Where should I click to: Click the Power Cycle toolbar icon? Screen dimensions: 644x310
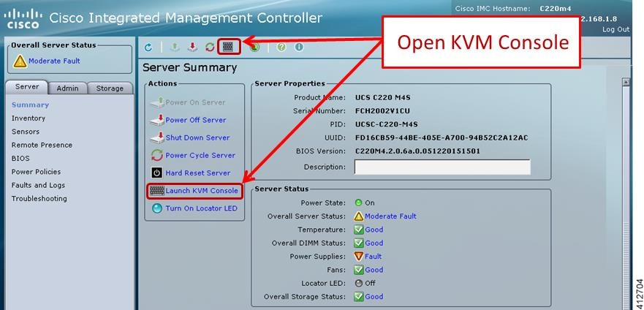[x=210, y=48]
